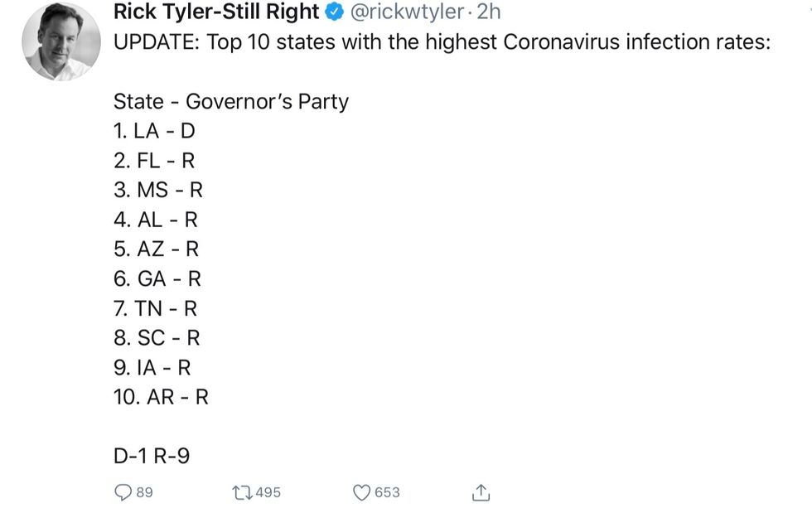Click the 2h tweet timestamp

click(x=488, y=12)
